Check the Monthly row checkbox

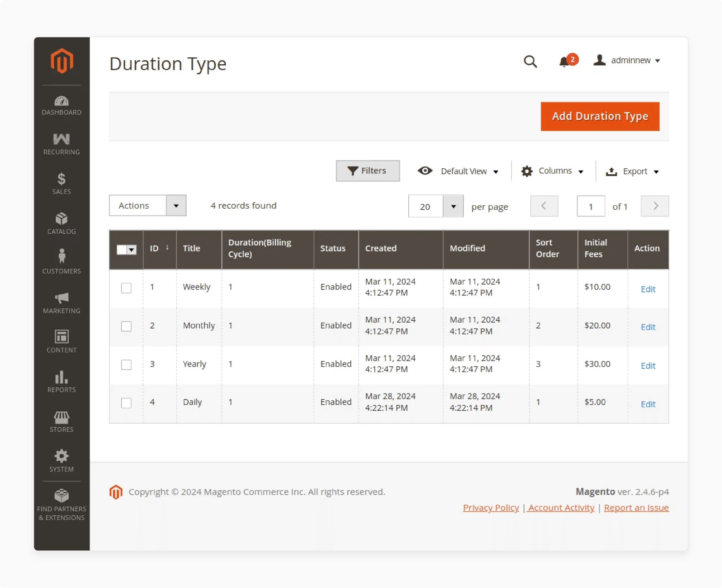126,326
